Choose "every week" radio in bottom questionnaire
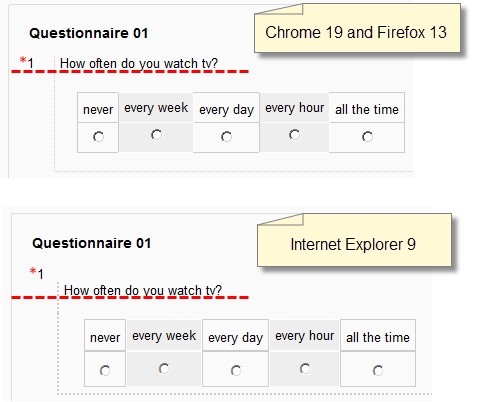 click(164, 369)
